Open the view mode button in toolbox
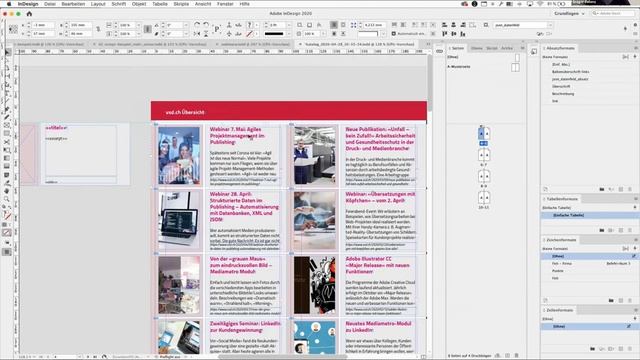 click(7, 252)
